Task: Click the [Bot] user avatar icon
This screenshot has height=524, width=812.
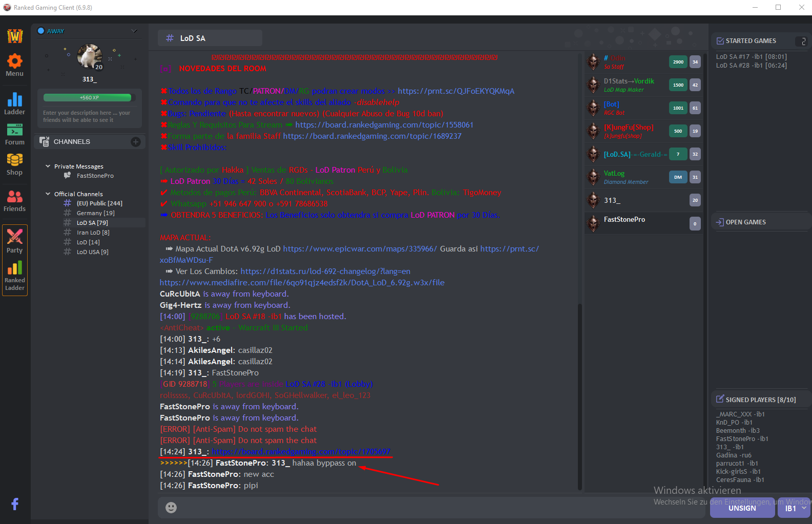Action: point(593,108)
